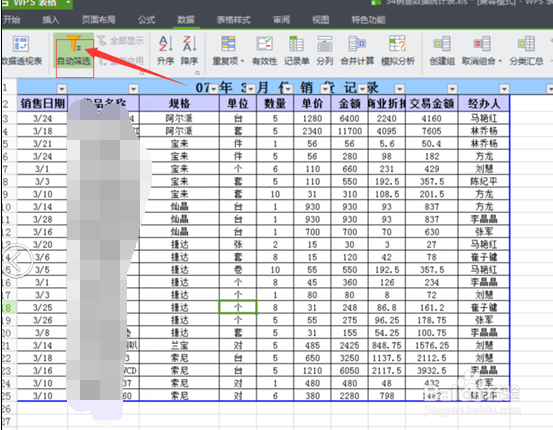The width and height of the screenshot is (553, 430).
Task: Click 合并计算 consolidate icon
Action: pyautogui.click(x=357, y=44)
